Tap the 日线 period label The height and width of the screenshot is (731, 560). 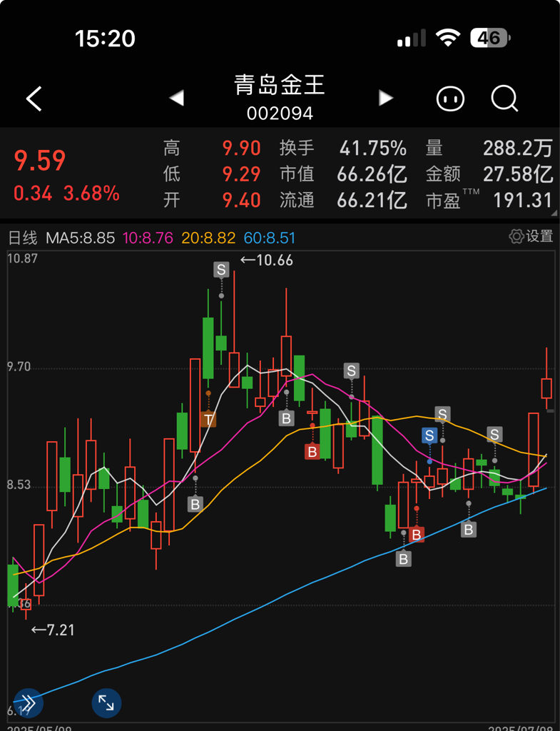pyautogui.click(x=23, y=238)
